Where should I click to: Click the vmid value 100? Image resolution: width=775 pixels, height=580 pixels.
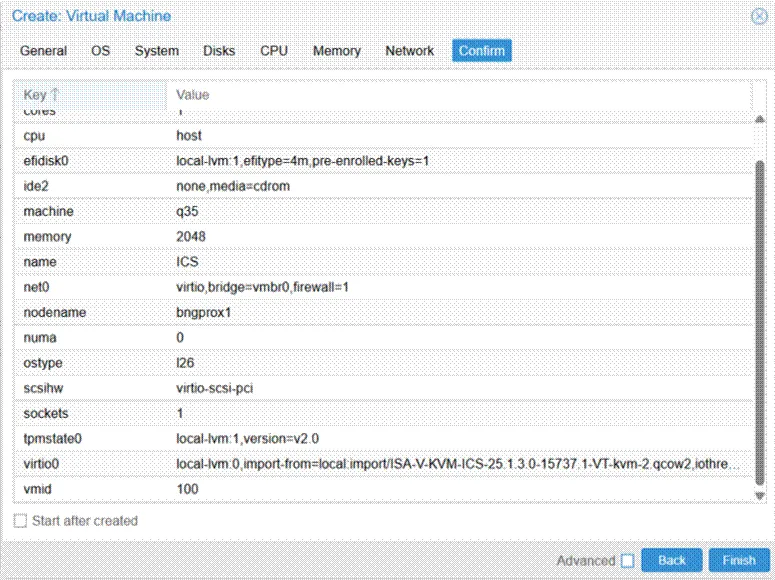[187, 489]
